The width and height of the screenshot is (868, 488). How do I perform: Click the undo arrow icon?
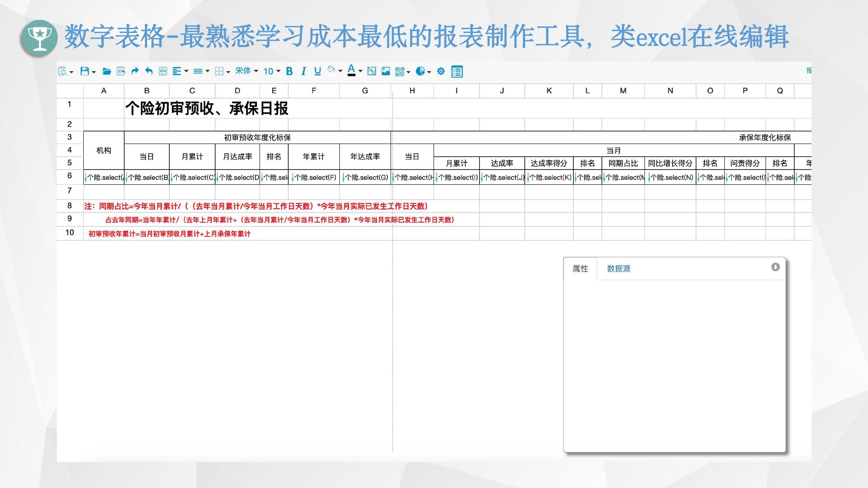[149, 71]
